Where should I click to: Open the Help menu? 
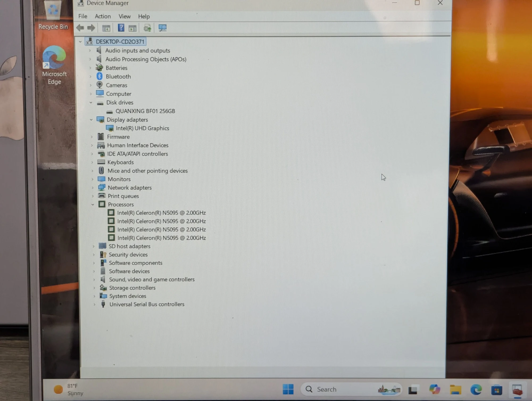click(144, 17)
